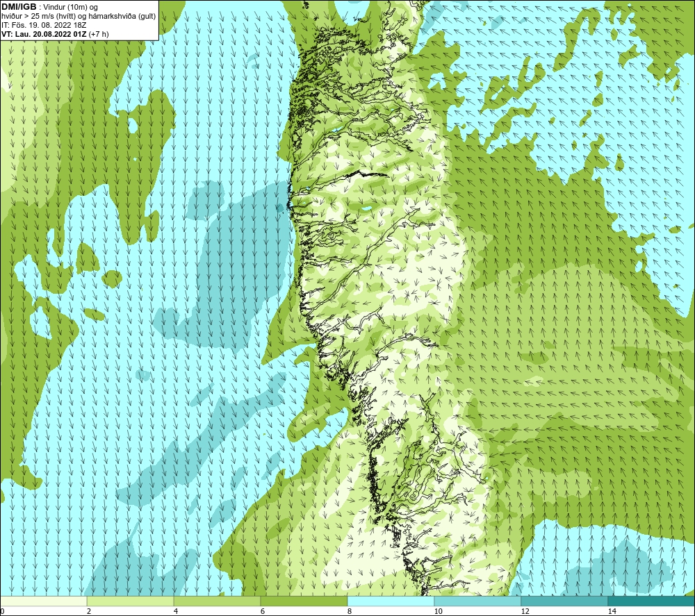Click the "hviður > 25 m/s (hvítt)" line
695x616 pixels.
tap(38, 17)
